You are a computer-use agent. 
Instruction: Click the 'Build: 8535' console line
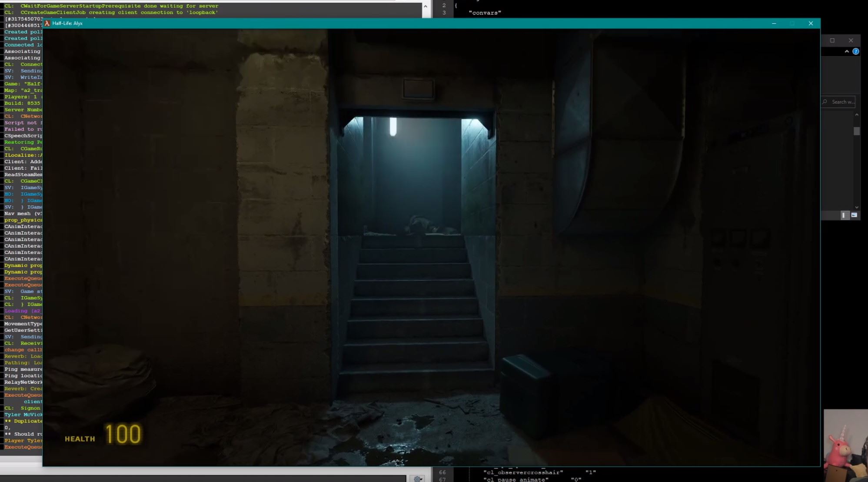22,103
